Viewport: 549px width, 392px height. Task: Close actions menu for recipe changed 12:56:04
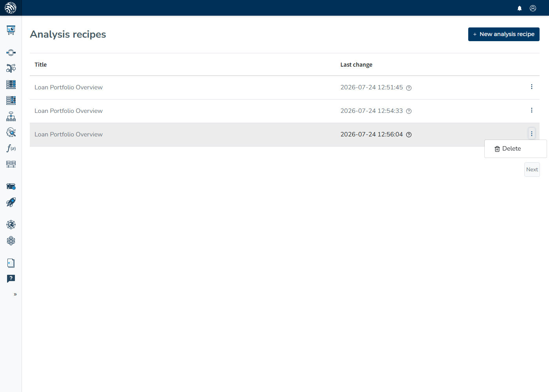[532, 134]
